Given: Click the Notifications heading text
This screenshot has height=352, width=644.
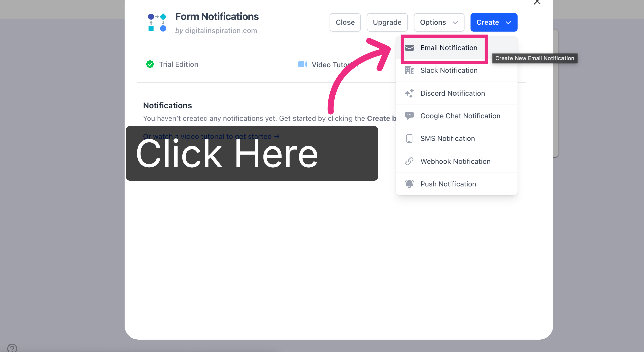Looking at the screenshot, I should coord(167,106).
